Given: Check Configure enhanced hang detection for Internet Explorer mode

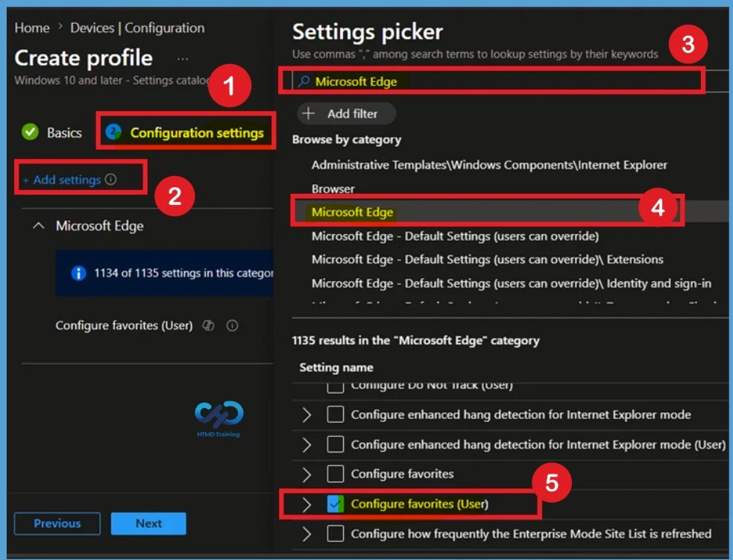Looking at the screenshot, I should coord(335,414).
